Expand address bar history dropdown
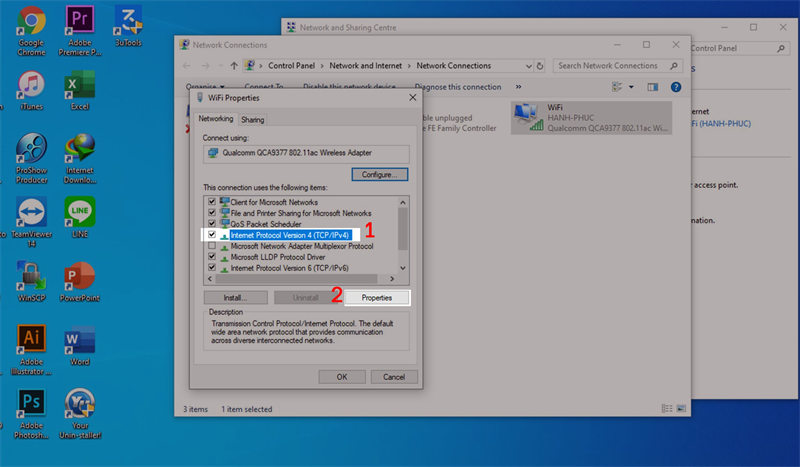 [x=529, y=66]
